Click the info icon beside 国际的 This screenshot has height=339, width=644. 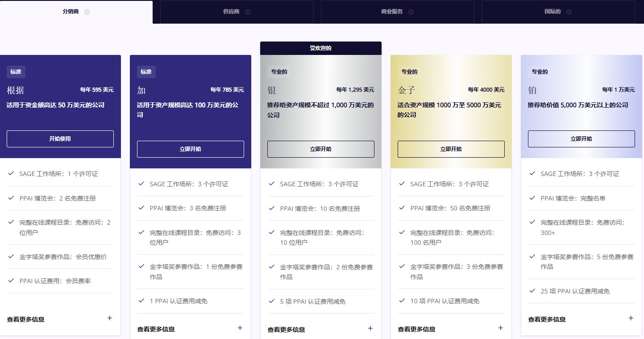(569, 12)
